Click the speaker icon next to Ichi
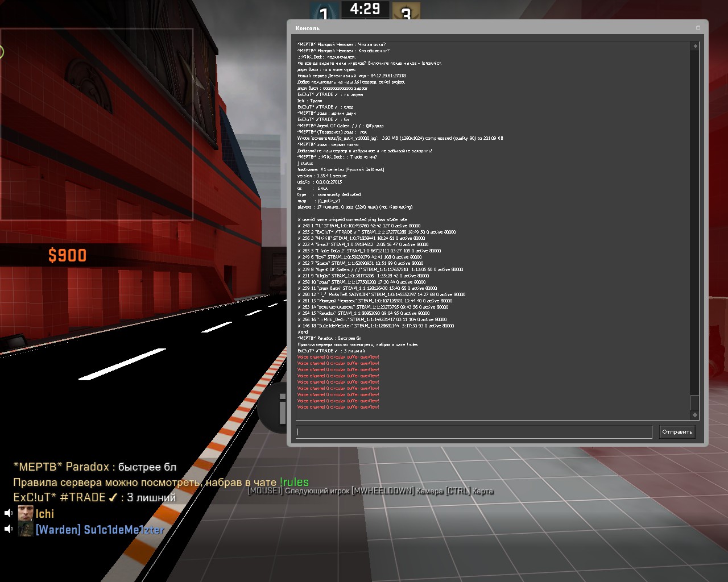The width and height of the screenshot is (728, 582). pos(8,513)
